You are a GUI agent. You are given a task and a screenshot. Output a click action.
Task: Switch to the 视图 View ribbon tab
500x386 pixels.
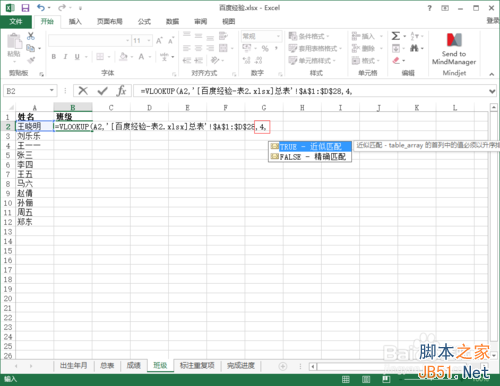click(229, 22)
